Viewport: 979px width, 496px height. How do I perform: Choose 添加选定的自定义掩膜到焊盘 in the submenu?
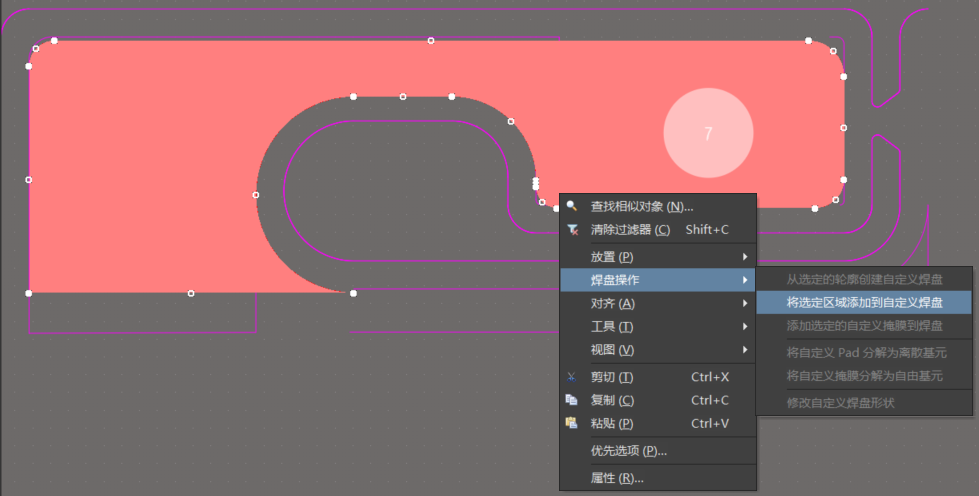coord(864,326)
